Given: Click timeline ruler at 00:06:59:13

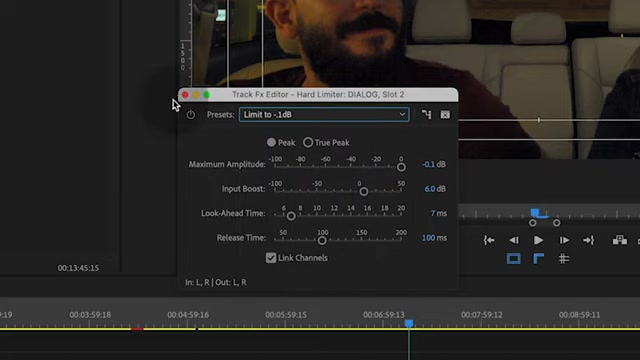Looking at the screenshot, I should click(x=384, y=315).
